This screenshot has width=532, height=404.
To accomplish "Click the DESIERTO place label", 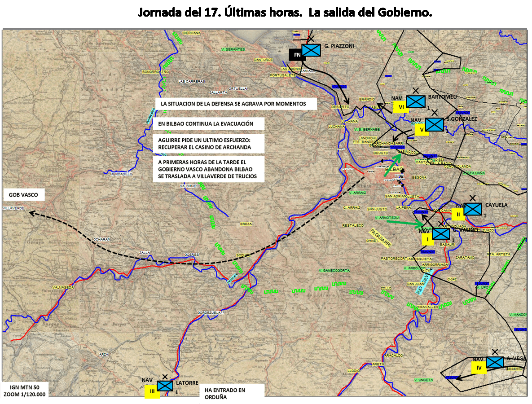I will click(x=340, y=107).
